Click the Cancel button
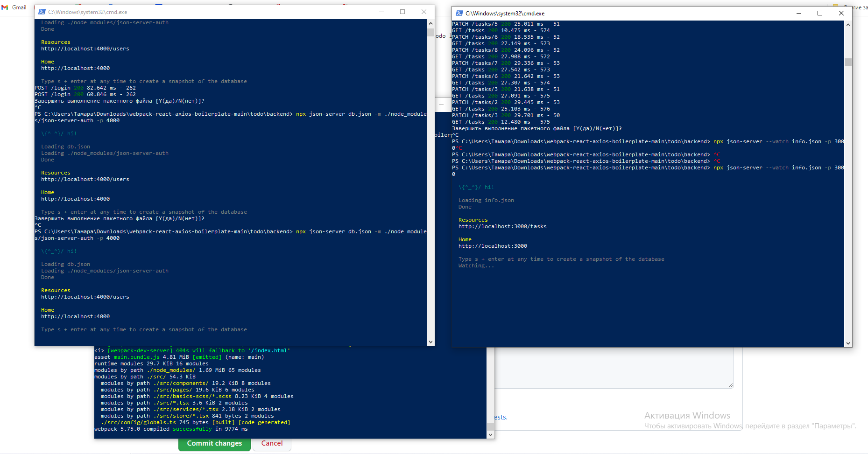 [x=272, y=443]
